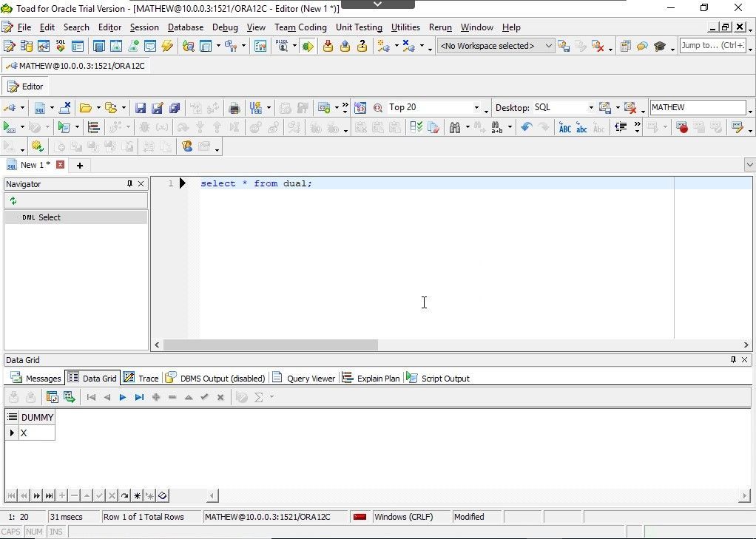Add a new editor tab with plus button

click(80, 166)
